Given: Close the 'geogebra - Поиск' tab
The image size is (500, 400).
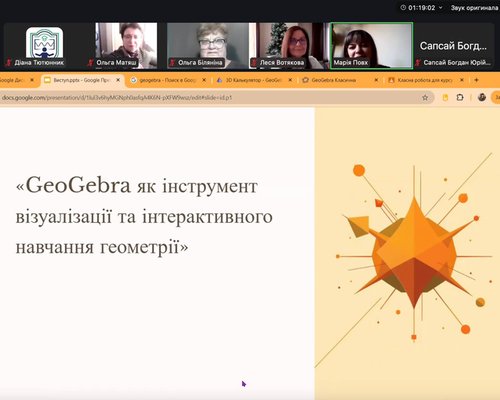Looking at the screenshot, I should pyautogui.click(x=204, y=80).
